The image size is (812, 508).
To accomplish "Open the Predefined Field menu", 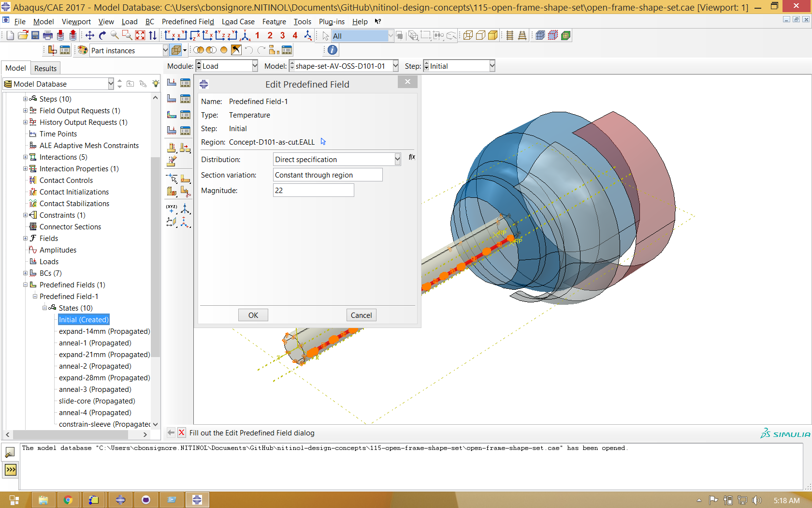I will point(188,22).
